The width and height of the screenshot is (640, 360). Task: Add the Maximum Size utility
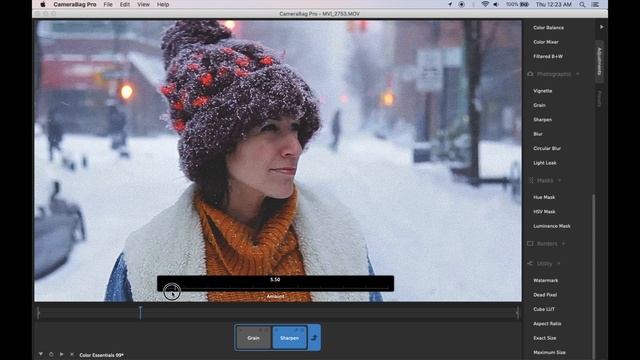pyautogui.click(x=549, y=352)
